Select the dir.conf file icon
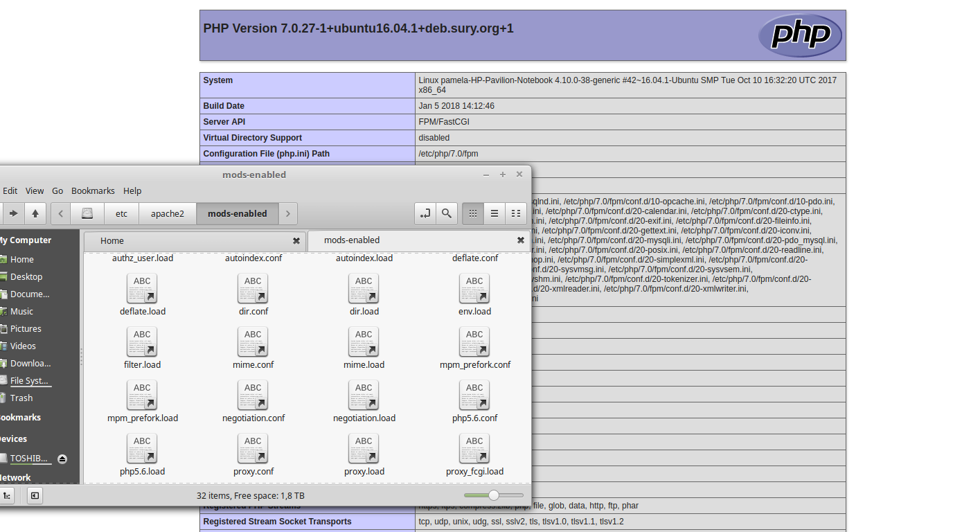Image resolution: width=980 pixels, height=532 pixels. click(x=253, y=288)
